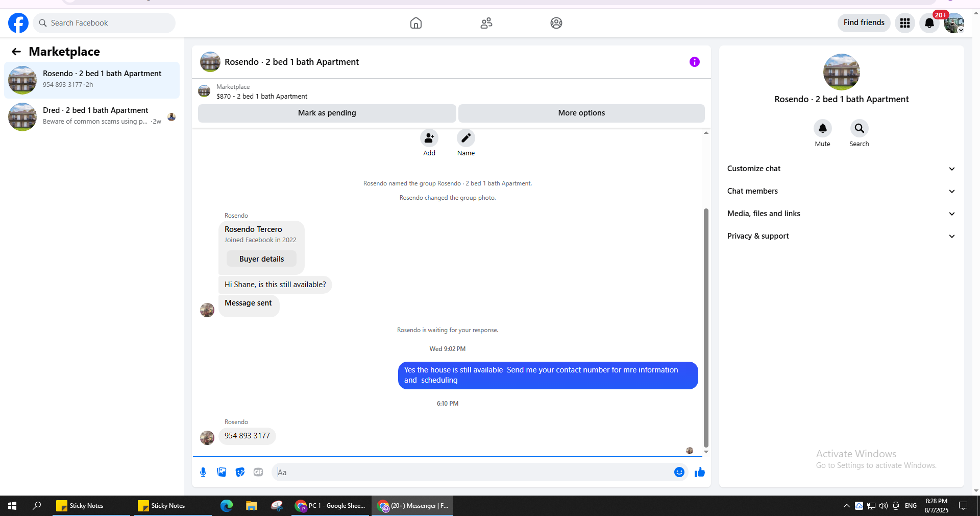Click the ENG language indicator in tray
Viewport: 980px width, 516px height.
tap(911, 506)
